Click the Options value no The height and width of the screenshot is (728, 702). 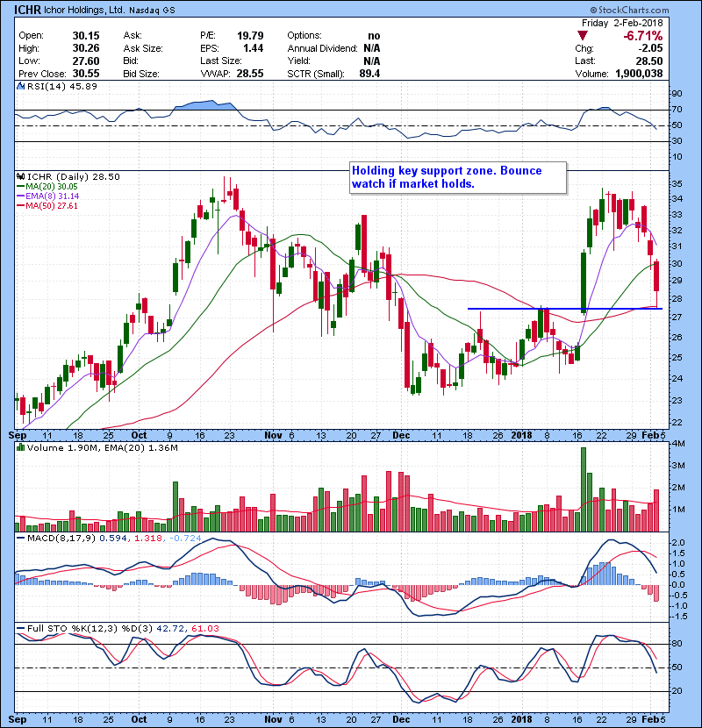(374, 36)
